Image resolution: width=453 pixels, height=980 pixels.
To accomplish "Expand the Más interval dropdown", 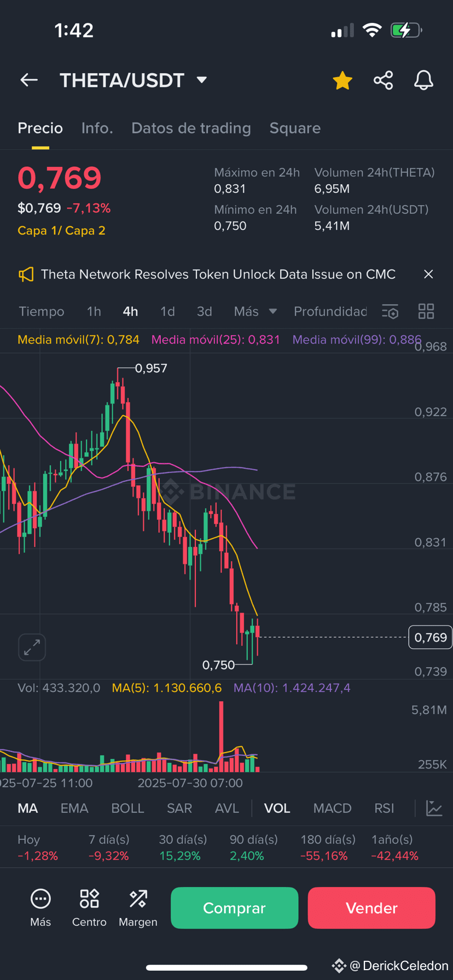I will pos(255,312).
